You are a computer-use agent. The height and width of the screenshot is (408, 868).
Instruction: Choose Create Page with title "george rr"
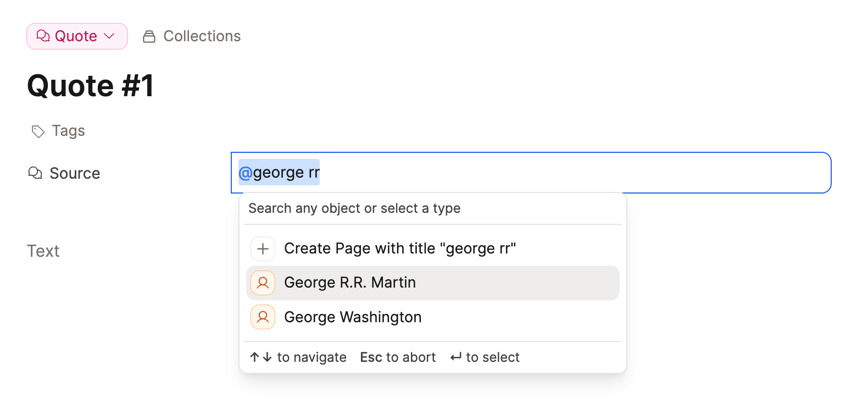(399, 249)
